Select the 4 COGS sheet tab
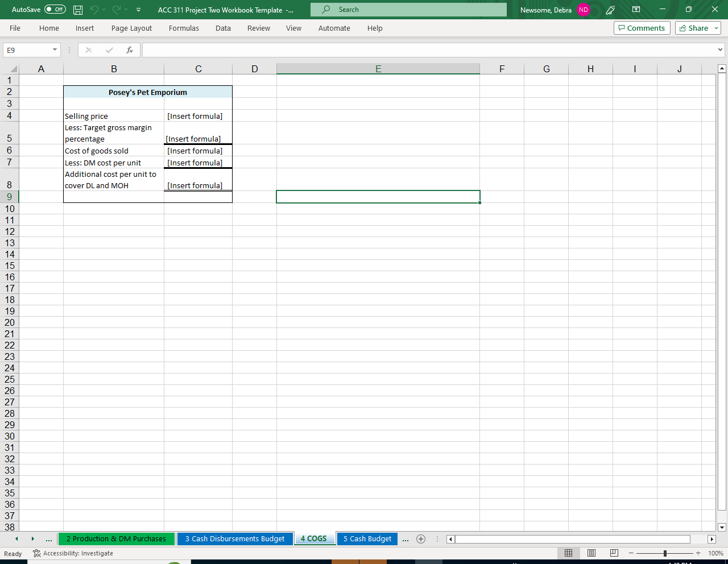This screenshot has width=728, height=564. point(314,538)
